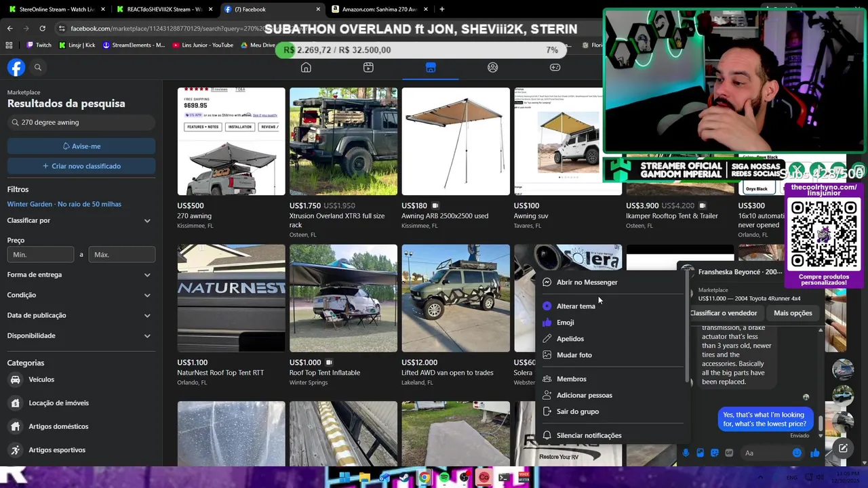The height and width of the screenshot is (488, 868).
Task: Focus the 270 degree awning search box
Action: click(81, 123)
